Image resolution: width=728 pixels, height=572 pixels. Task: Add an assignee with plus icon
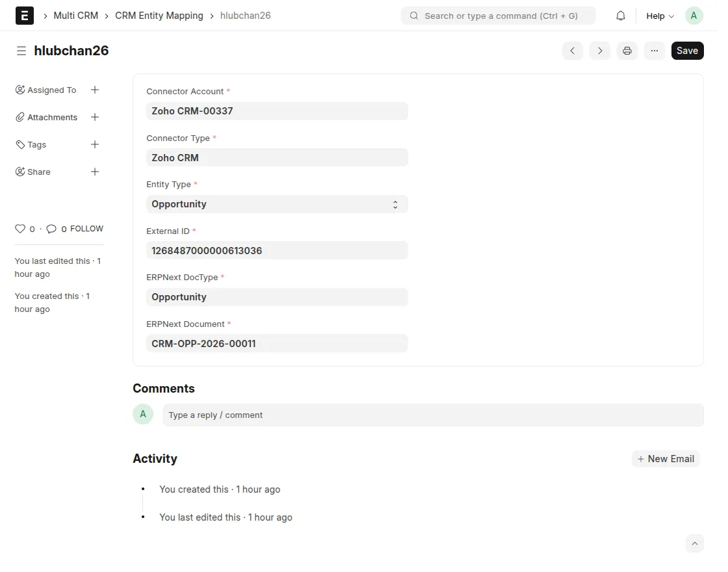(95, 90)
